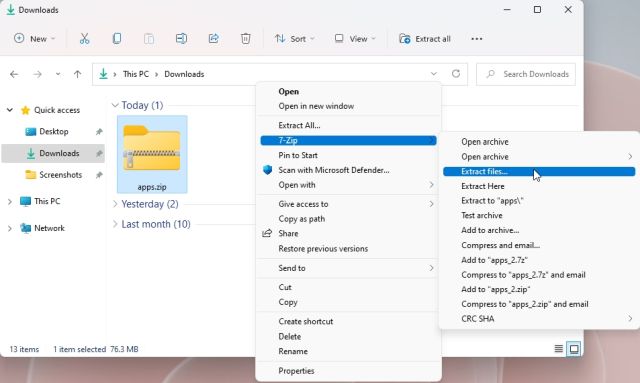This screenshot has width=640, height=383.
Task: Select Network in navigation pane
Action: (x=49, y=228)
